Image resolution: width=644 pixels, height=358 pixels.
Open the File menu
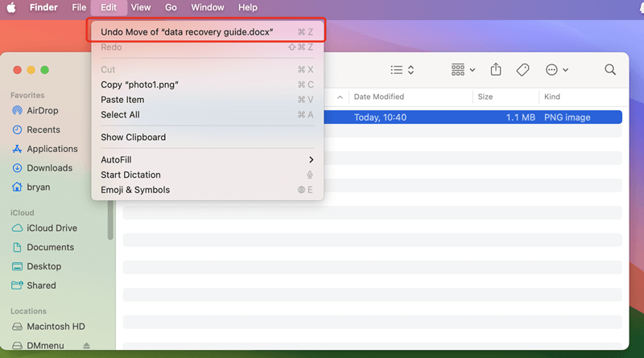click(79, 7)
